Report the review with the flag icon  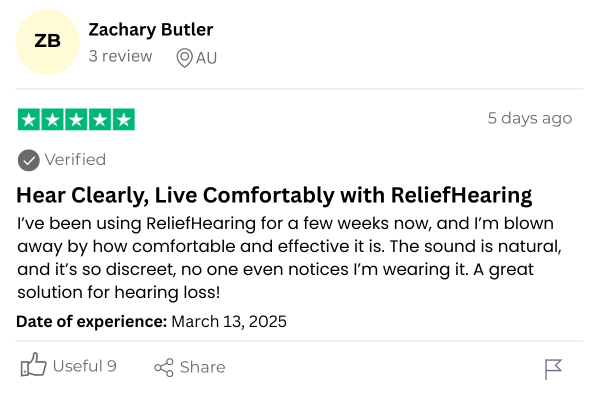(553, 369)
